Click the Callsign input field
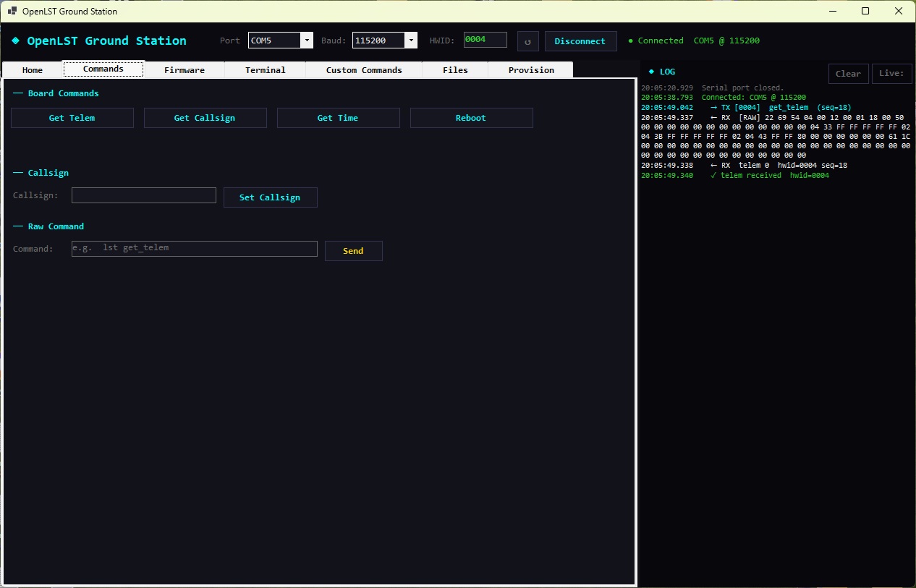 [143, 195]
